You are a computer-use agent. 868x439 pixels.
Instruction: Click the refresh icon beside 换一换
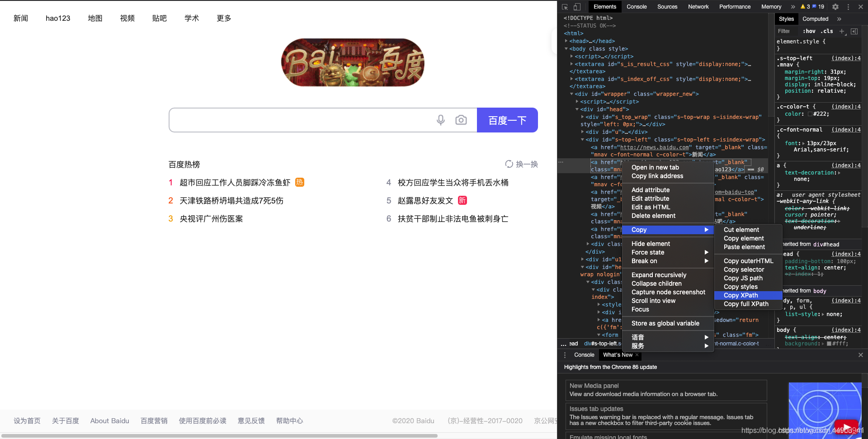tap(509, 164)
